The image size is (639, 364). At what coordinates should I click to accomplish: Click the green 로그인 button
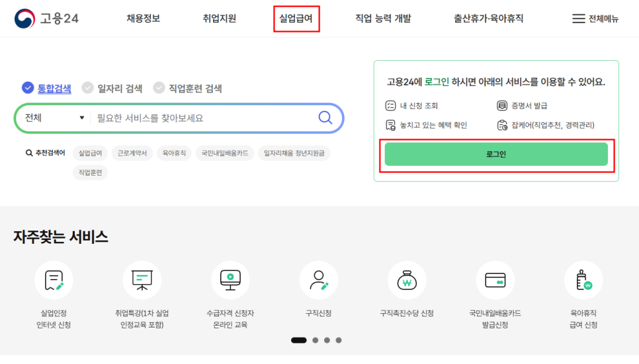pyautogui.click(x=496, y=155)
